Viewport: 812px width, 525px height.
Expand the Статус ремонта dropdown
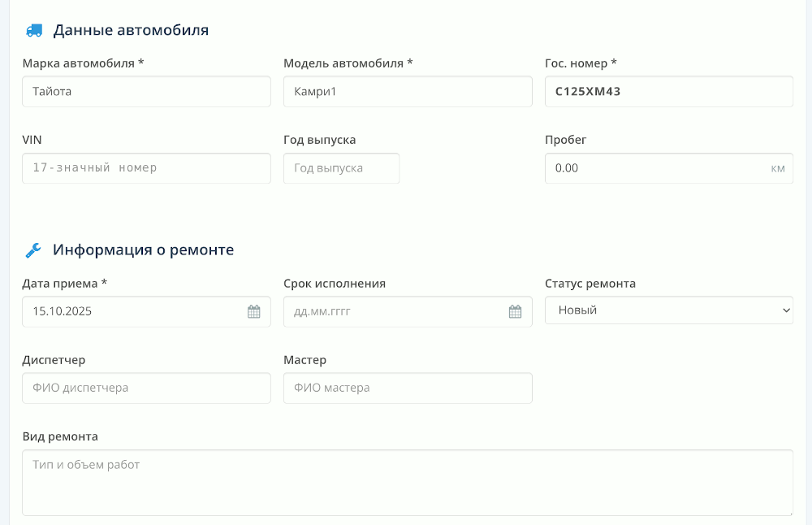click(x=668, y=310)
